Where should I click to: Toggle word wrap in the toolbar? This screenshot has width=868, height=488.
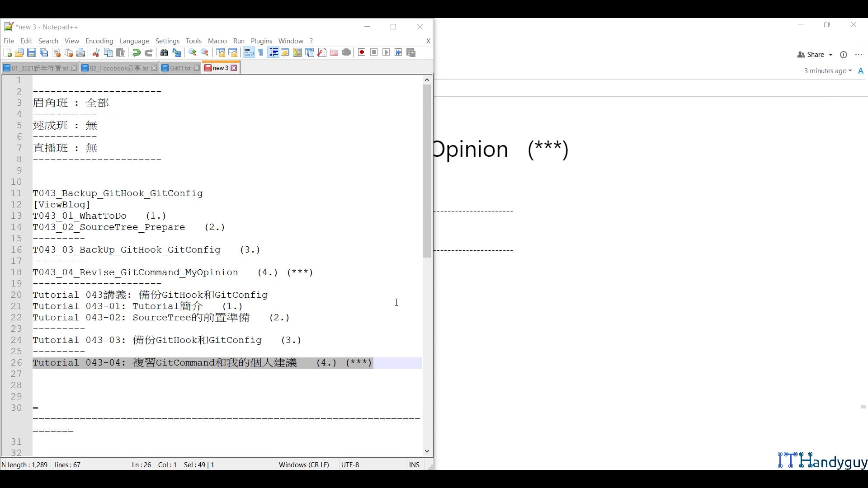tap(249, 52)
